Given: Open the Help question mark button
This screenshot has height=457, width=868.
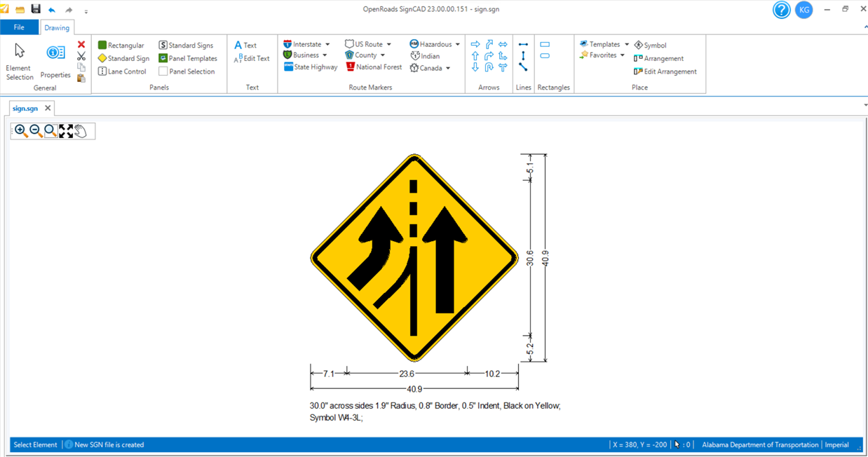Looking at the screenshot, I should tap(782, 10).
